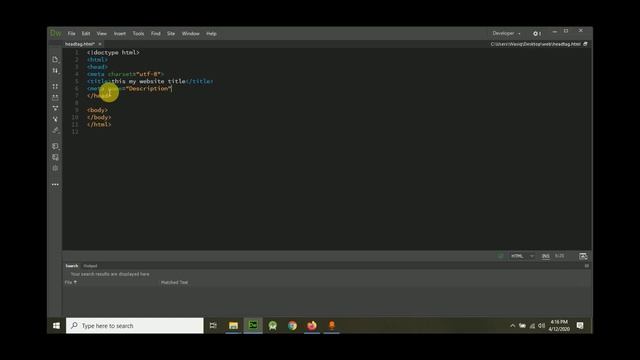Click the cursor position 6:25 indicator
Screen dimensions: 640x360
point(559,256)
